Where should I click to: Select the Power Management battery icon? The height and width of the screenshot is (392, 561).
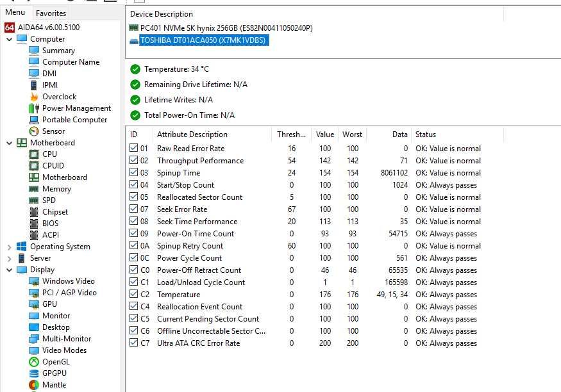[x=33, y=108]
